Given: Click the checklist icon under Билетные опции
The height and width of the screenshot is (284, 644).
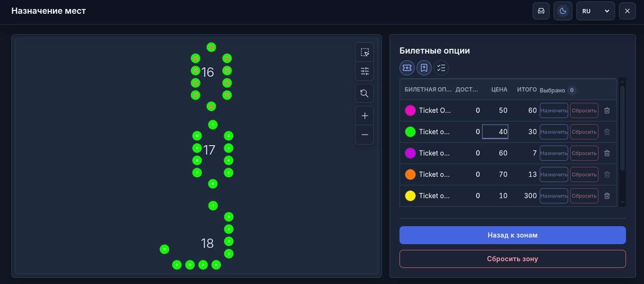Looking at the screenshot, I should [x=441, y=68].
